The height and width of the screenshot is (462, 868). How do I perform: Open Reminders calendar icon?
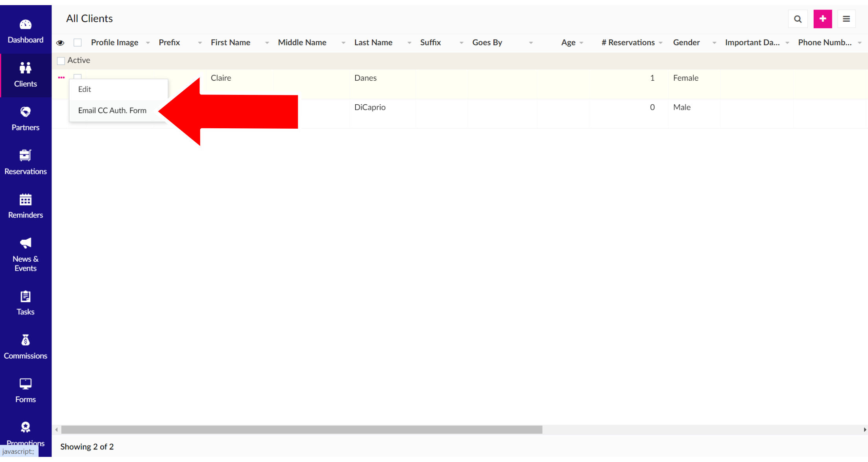26,200
